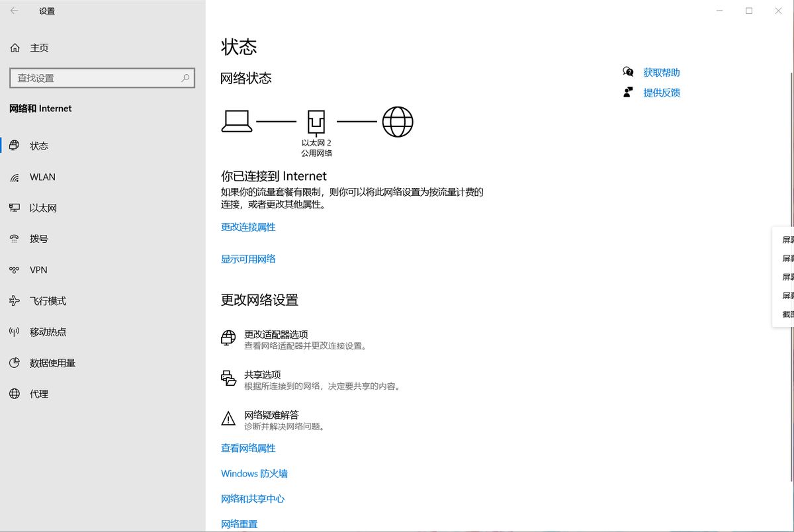This screenshot has height=532, width=794.
Task: Click the 移动热点 hotspot icon
Action: [x=15, y=332]
